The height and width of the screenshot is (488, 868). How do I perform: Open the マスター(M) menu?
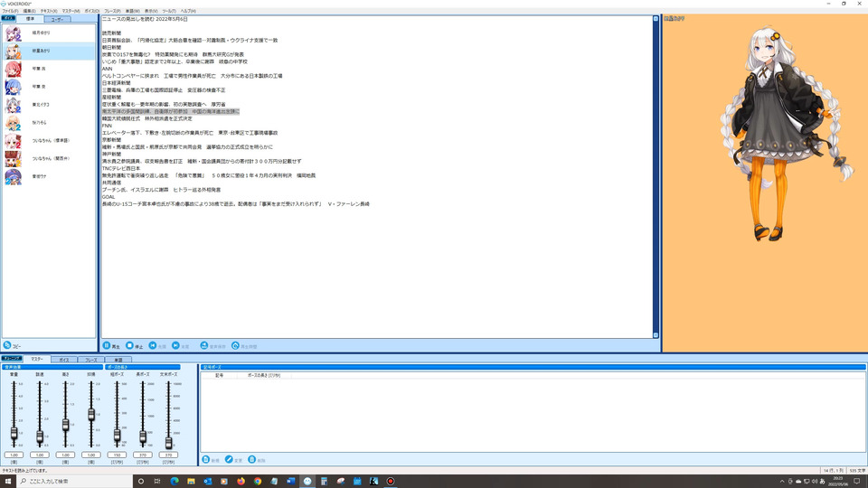(71, 11)
